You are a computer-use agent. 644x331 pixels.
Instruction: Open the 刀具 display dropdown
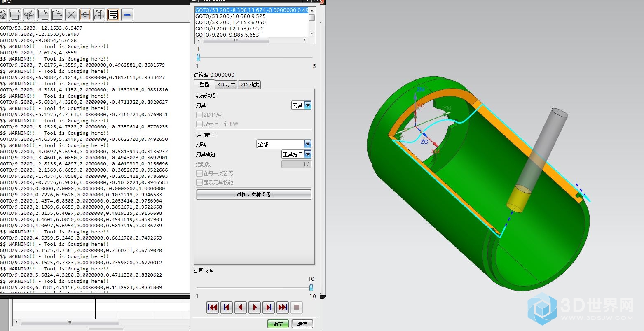pyautogui.click(x=301, y=105)
